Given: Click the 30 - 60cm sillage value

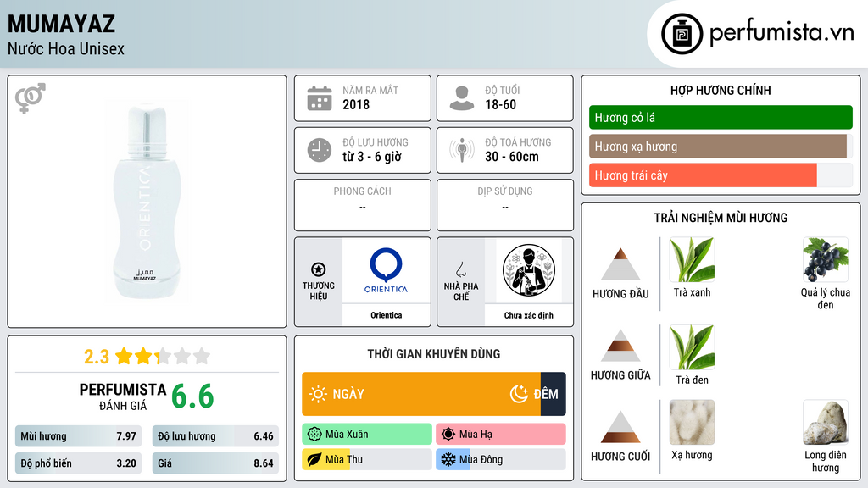Looking at the screenshot, I should point(512,157).
